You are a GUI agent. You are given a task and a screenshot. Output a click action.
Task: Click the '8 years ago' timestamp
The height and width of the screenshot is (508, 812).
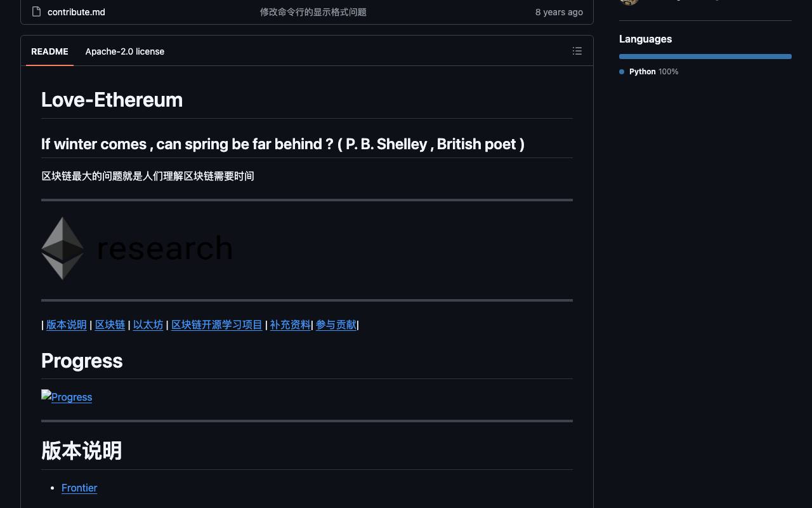(x=559, y=12)
